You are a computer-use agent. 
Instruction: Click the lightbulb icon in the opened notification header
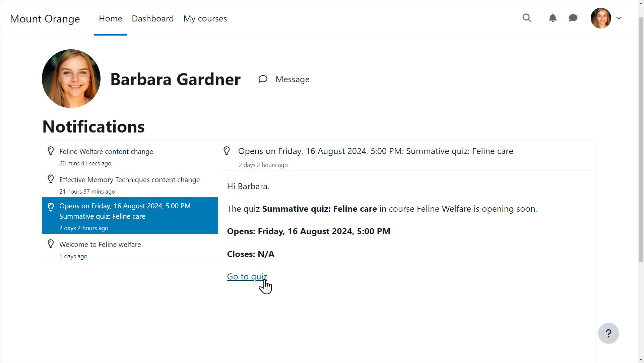227,151
